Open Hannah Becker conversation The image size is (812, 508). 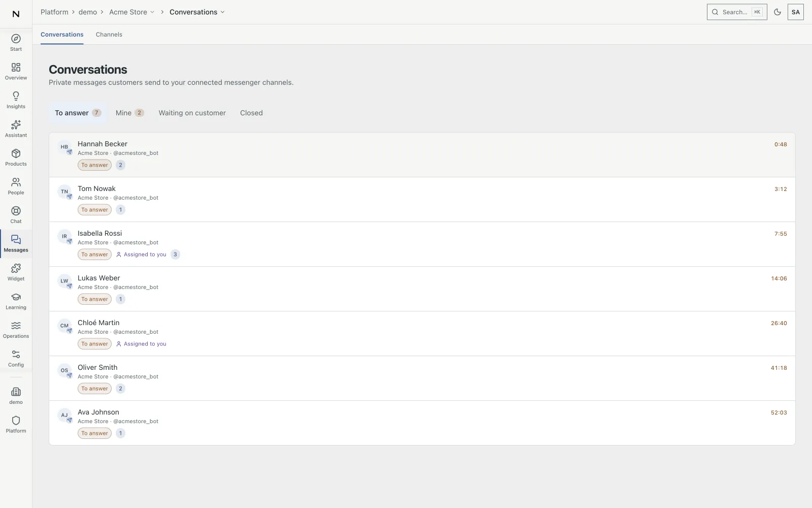coord(422,155)
